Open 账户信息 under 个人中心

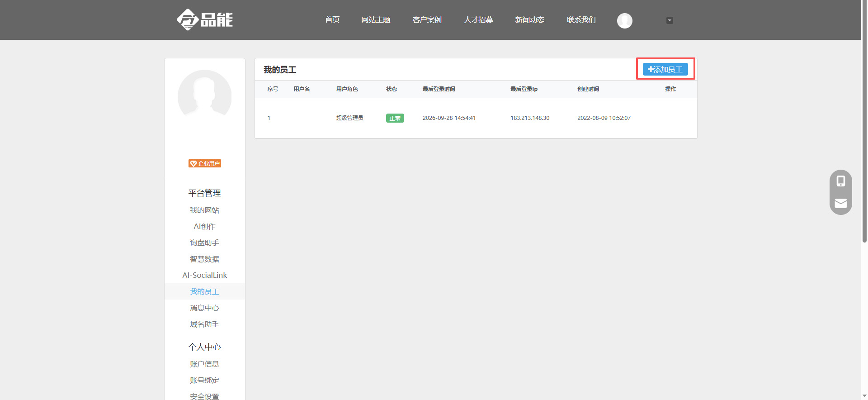coord(205,364)
